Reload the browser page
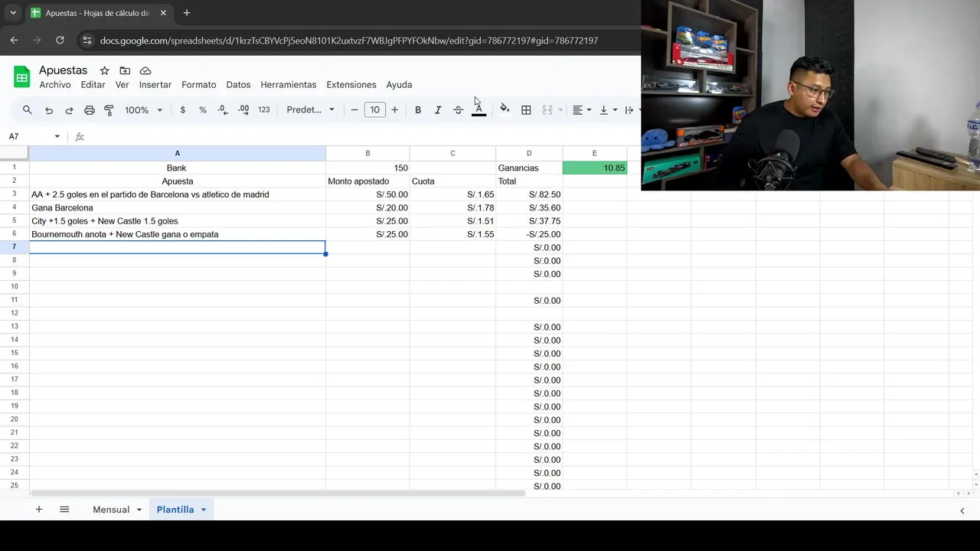Screen dimensions: 980x551 pos(60,40)
